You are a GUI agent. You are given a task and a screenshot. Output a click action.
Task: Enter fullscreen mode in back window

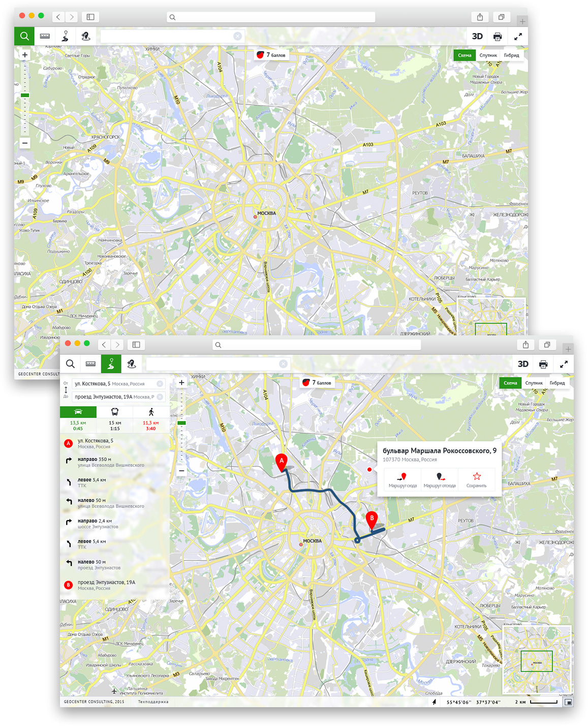(x=518, y=36)
